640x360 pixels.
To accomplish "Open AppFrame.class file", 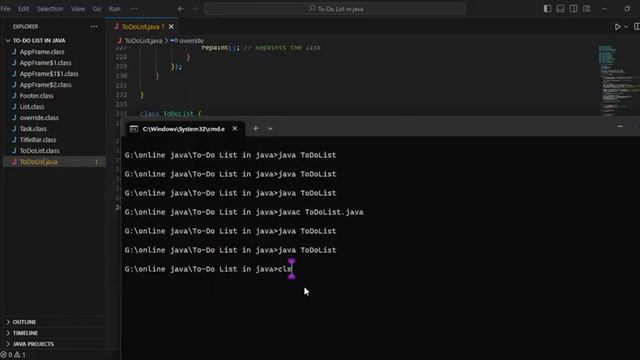I will coord(42,52).
